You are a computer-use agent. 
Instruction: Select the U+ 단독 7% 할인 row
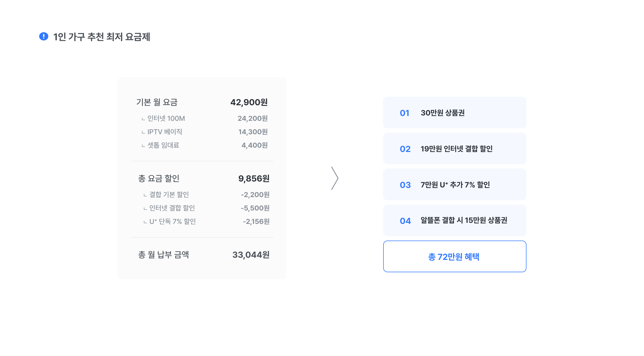(x=173, y=221)
